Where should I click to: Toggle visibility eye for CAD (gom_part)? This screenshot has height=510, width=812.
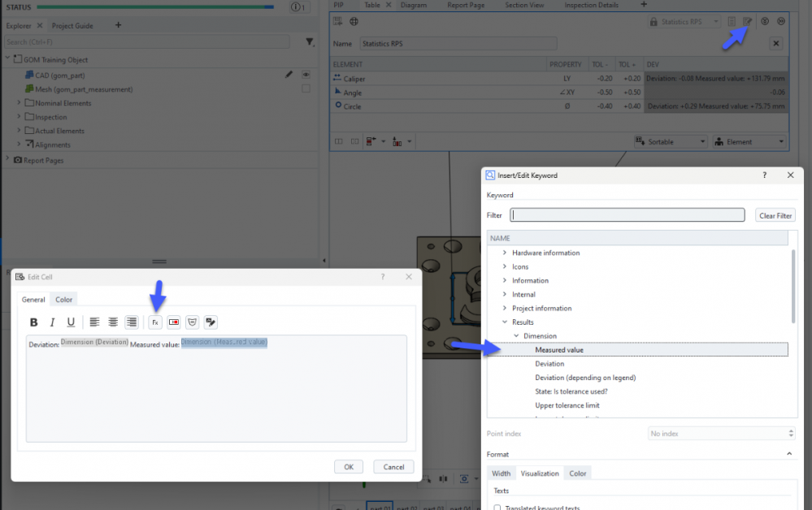pyautogui.click(x=306, y=75)
